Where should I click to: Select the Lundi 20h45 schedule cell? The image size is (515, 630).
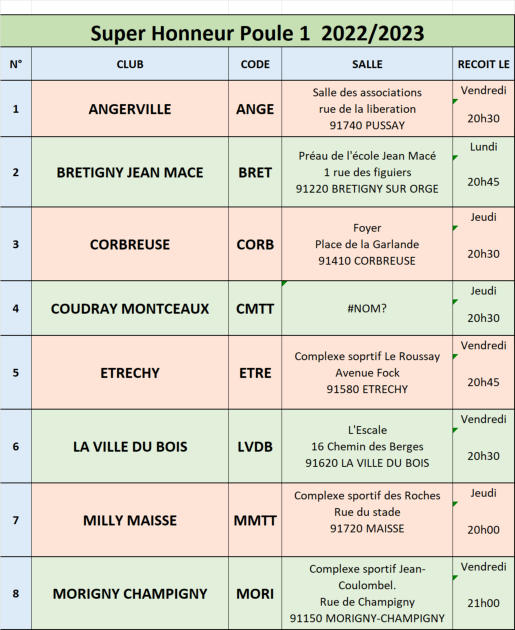[484, 172]
